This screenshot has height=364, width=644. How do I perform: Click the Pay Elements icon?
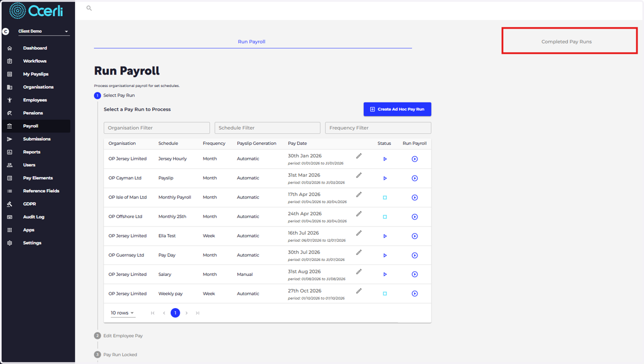[x=10, y=178]
